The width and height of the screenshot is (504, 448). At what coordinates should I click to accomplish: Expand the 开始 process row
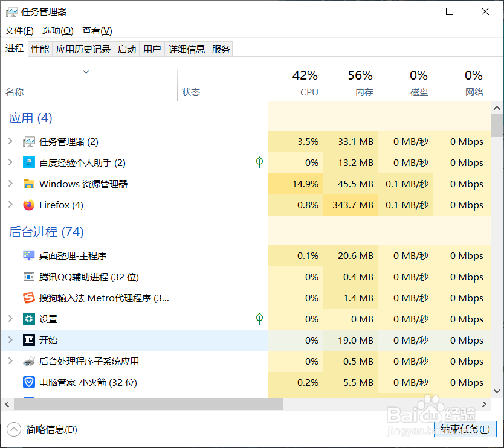click(10, 340)
